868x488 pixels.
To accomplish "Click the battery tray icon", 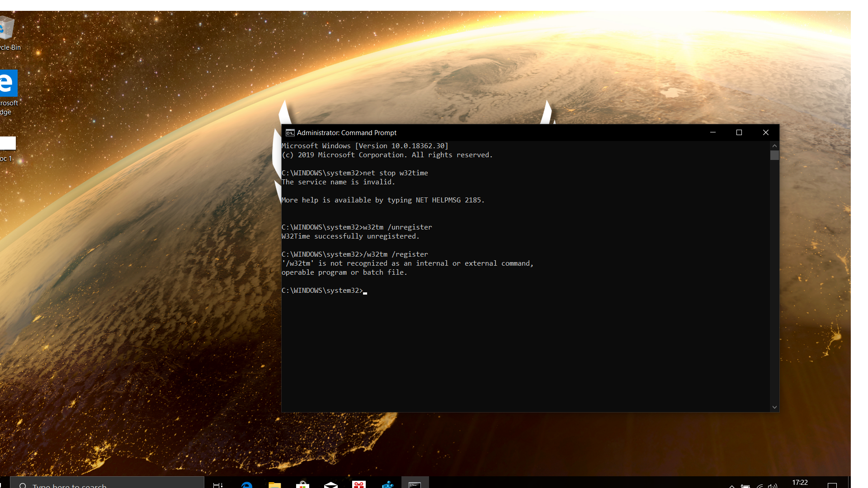I will point(745,486).
